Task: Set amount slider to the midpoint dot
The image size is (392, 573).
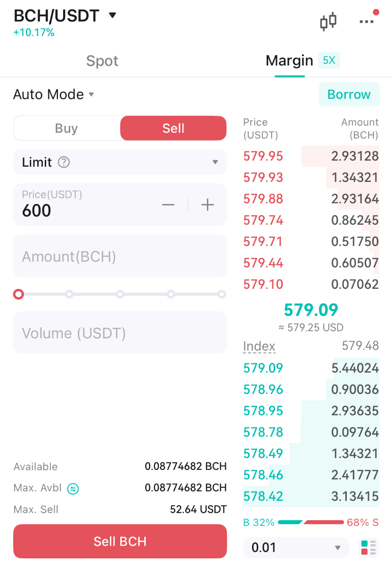Action: [x=120, y=295]
